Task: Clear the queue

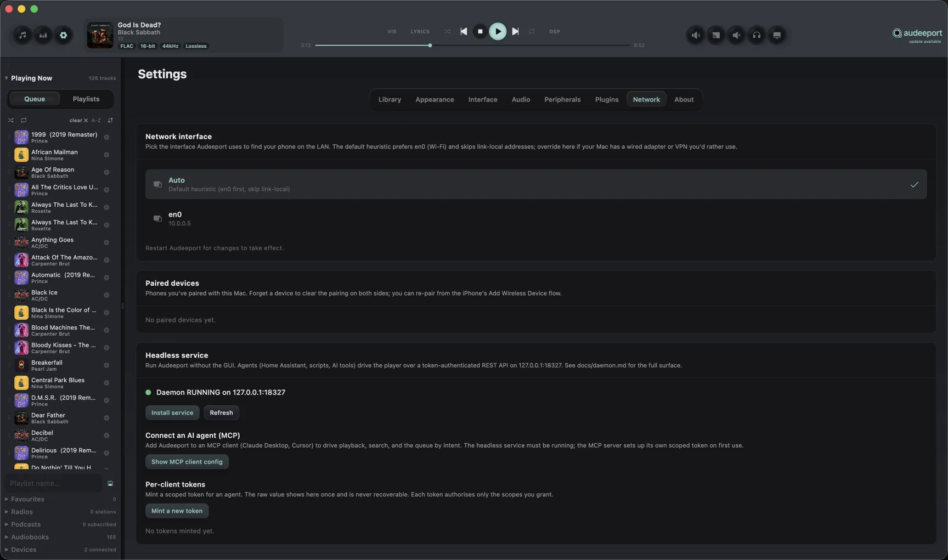Action: coord(78,120)
